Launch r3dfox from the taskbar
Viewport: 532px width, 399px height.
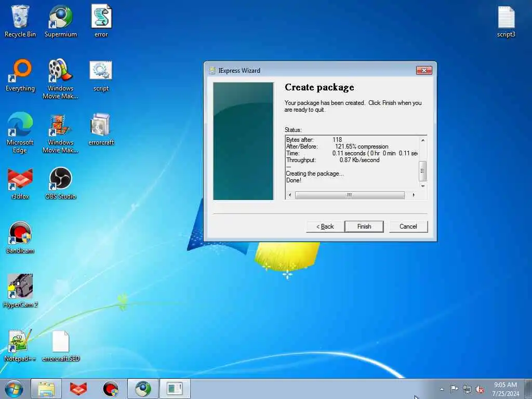pos(78,389)
